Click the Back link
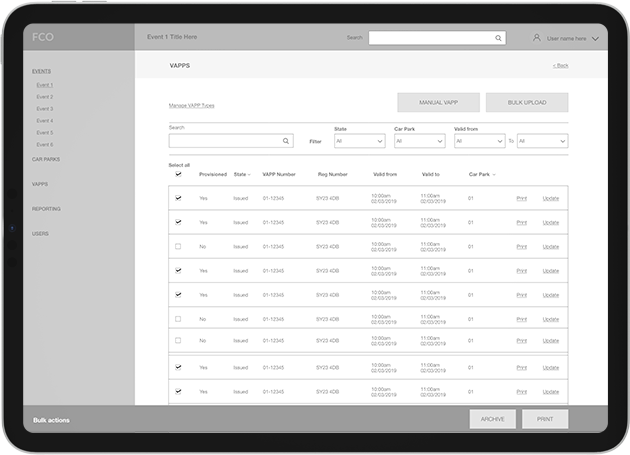Screen dimensions: 630x455 [560, 65]
